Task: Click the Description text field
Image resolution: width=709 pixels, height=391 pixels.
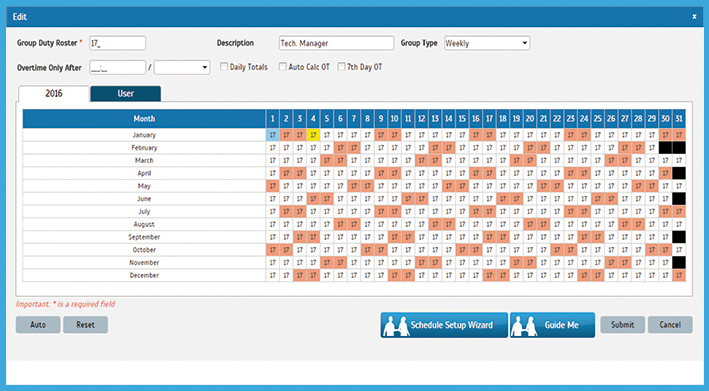Action: (336, 43)
